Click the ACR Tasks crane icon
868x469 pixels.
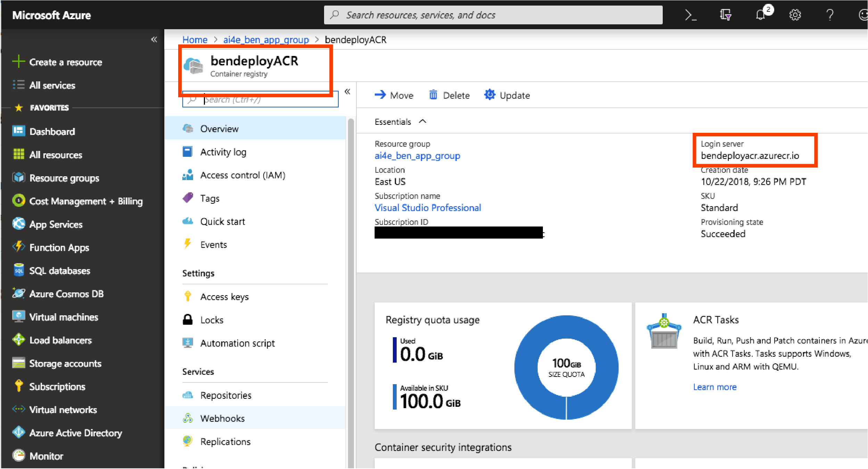[664, 331]
